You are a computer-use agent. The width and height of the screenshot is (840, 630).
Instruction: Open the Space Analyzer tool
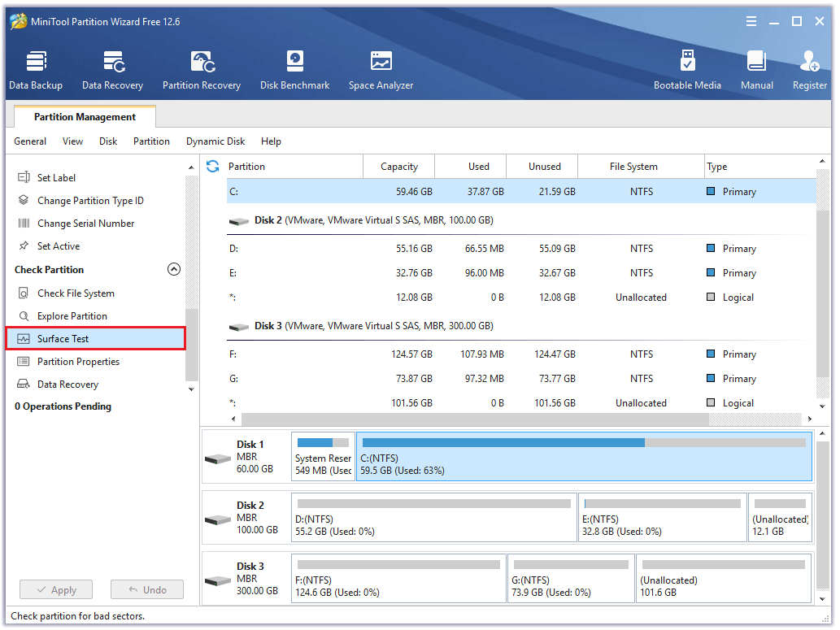click(381, 70)
